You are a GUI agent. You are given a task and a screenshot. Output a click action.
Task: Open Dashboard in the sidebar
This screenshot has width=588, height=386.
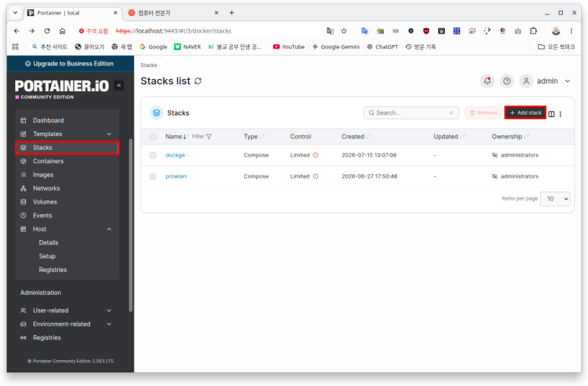tap(67, 120)
